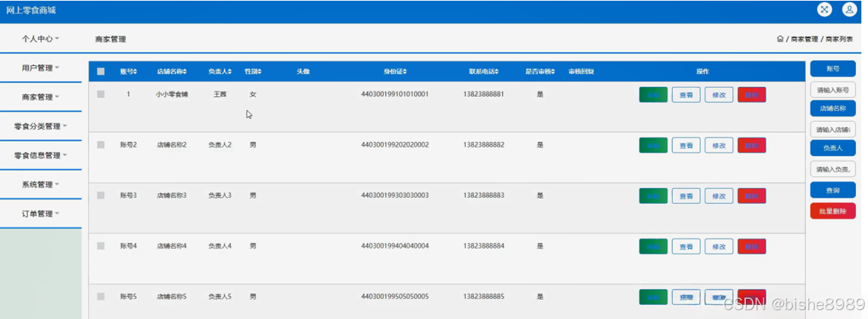Check the checkbox for 账号2 row
The image size is (868, 319).
pyautogui.click(x=101, y=144)
